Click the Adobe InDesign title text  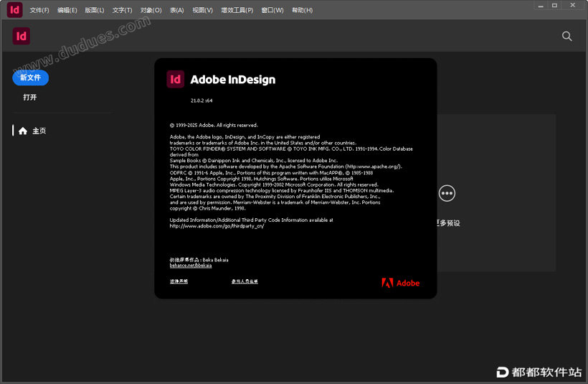coord(233,80)
